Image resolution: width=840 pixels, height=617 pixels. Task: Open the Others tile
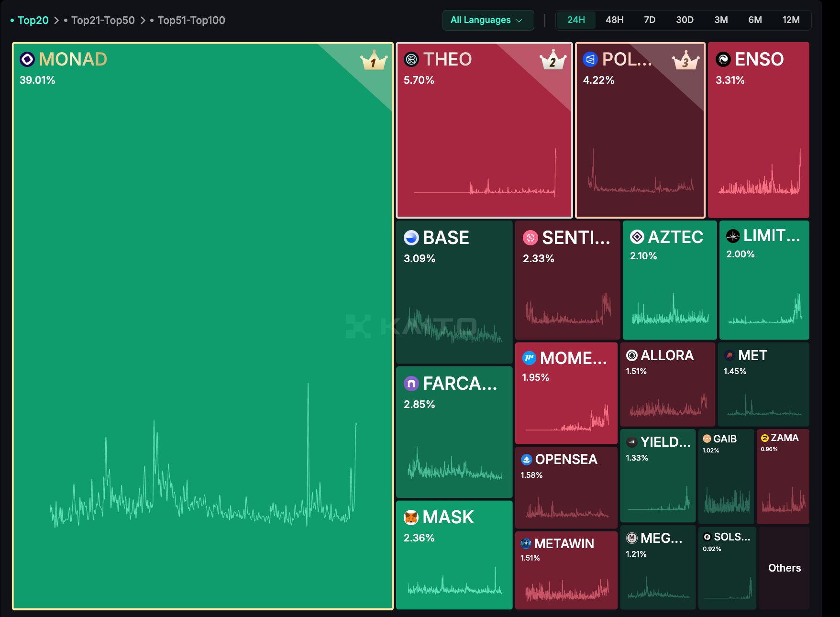click(784, 568)
